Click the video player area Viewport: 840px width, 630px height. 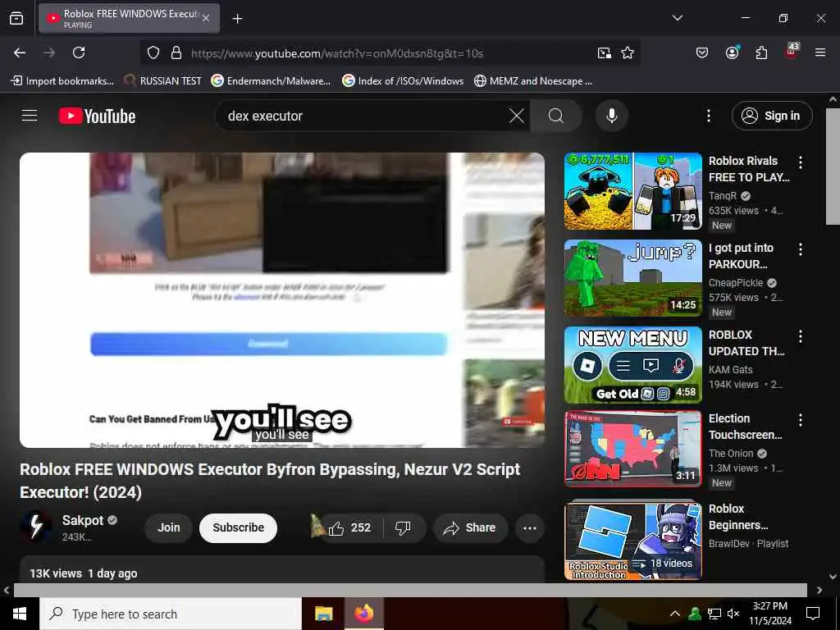point(282,300)
